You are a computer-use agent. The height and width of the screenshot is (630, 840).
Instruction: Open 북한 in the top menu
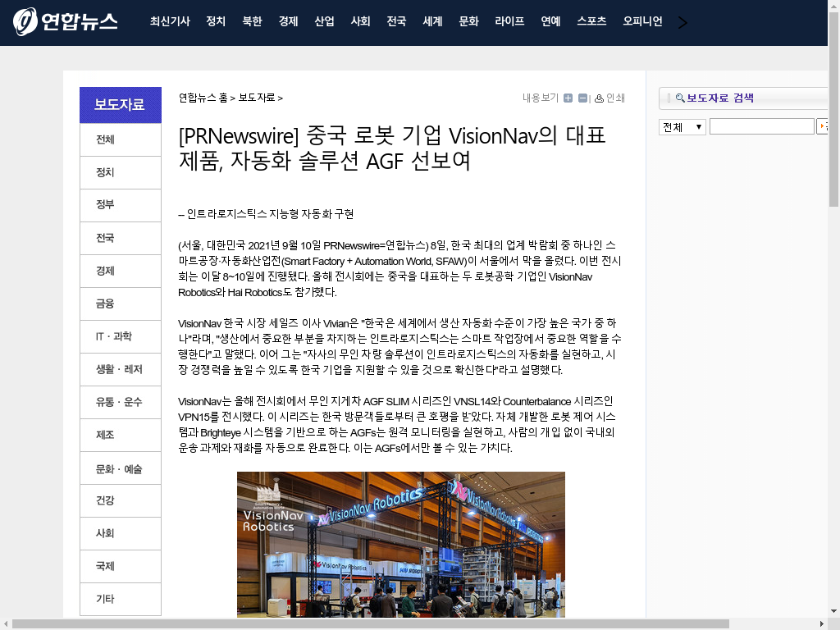(252, 21)
